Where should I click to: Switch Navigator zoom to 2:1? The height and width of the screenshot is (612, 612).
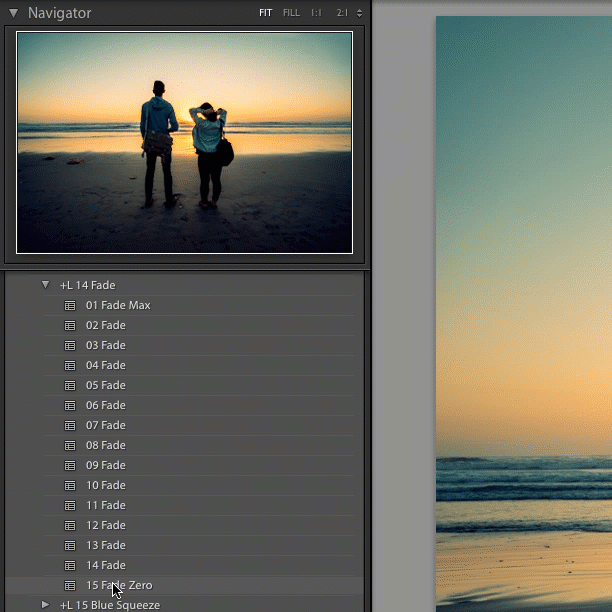pos(342,13)
